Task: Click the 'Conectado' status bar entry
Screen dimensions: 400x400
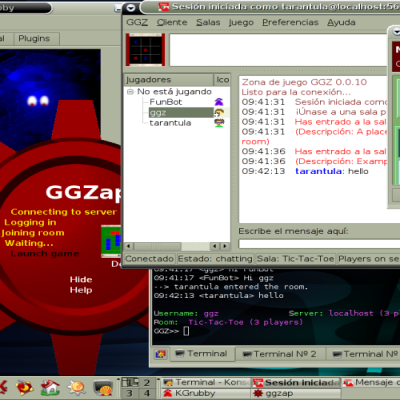Action: [x=149, y=259]
